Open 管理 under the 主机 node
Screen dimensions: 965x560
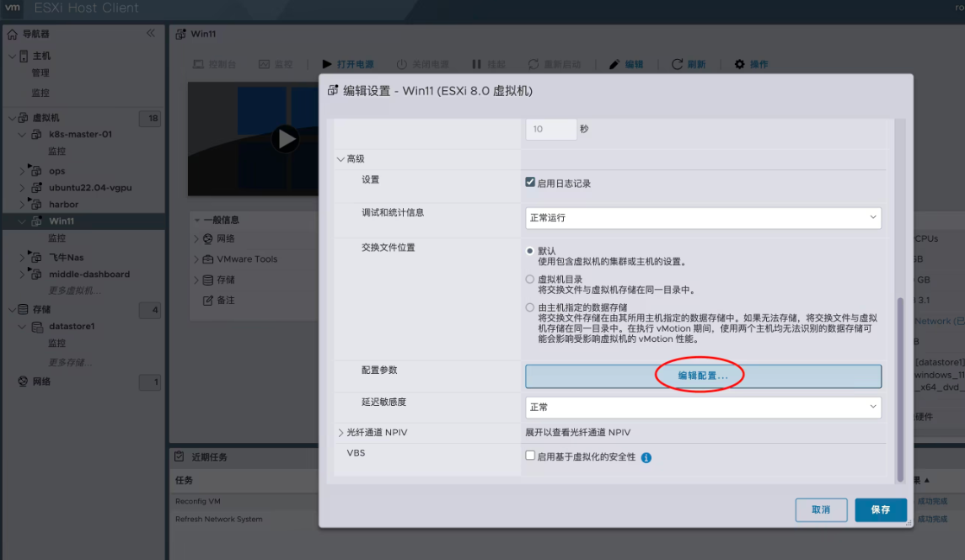pyautogui.click(x=40, y=73)
